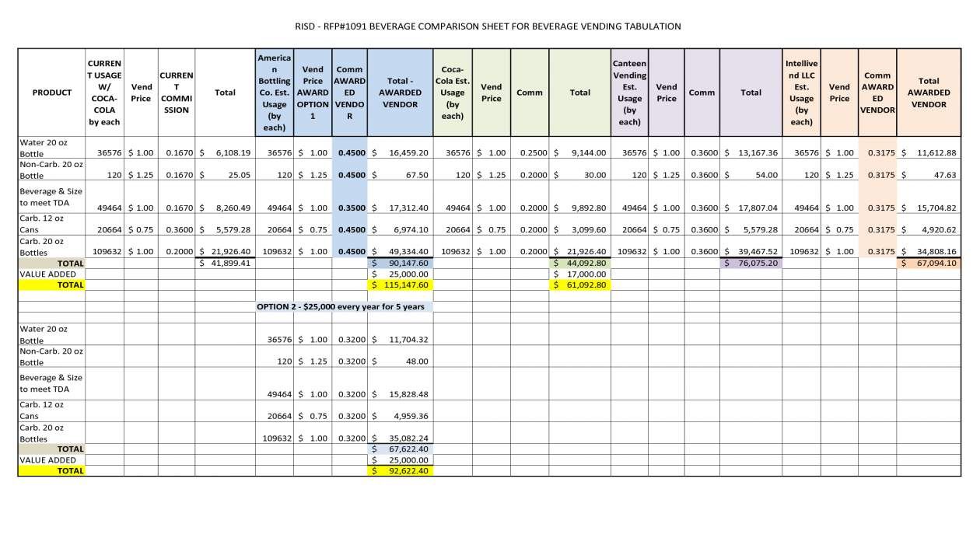Click the orange $67,094.10 total cell
980x545 pixels.
[x=928, y=264]
